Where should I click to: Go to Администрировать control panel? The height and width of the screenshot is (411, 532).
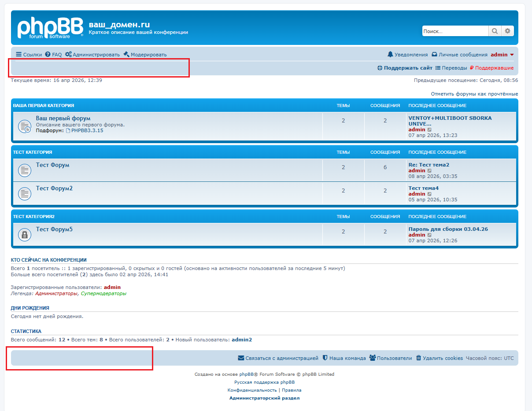(92, 55)
